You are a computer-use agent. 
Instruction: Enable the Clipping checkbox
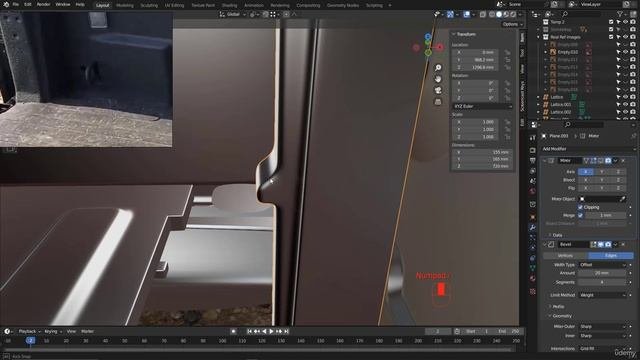[x=580, y=207]
